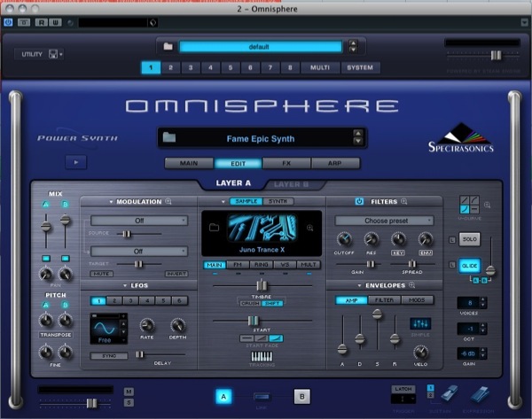532x419 pixels.
Task: Click the Latch button
Action: pyautogui.click(x=403, y=389)
